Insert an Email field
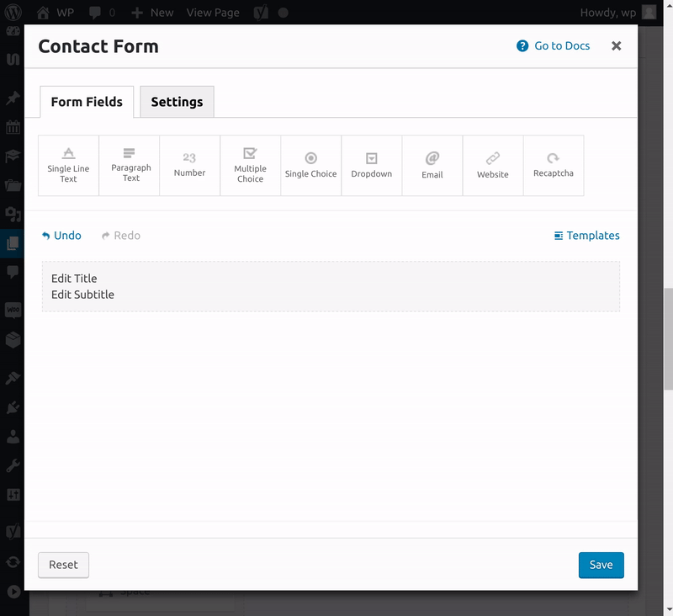This screenshot has width=673, height=616. (432, 166)
